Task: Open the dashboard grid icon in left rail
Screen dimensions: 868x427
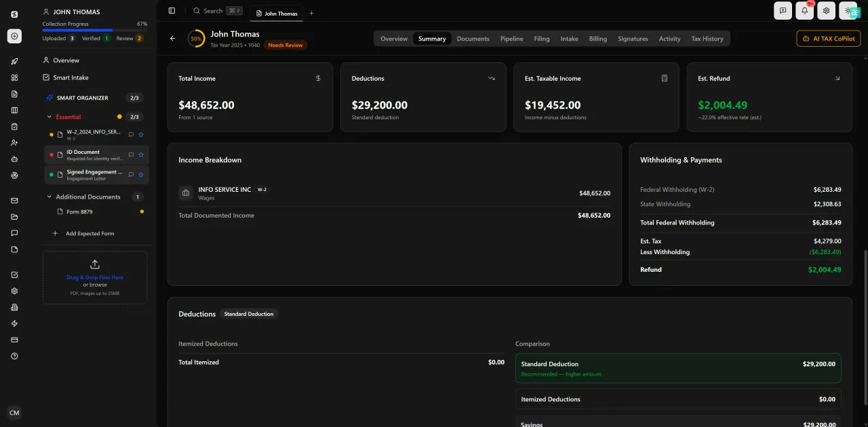Action: click(x=14, y=78)
